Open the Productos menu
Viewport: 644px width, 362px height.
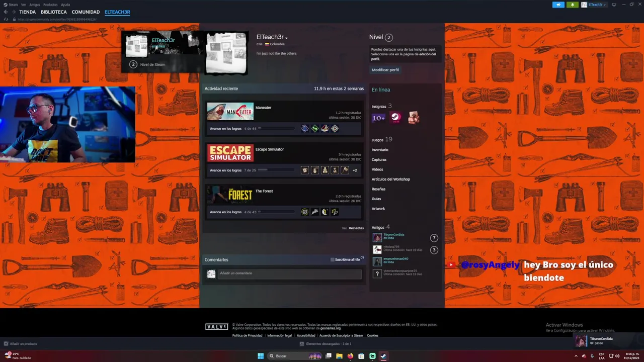(x=50, y=5)
